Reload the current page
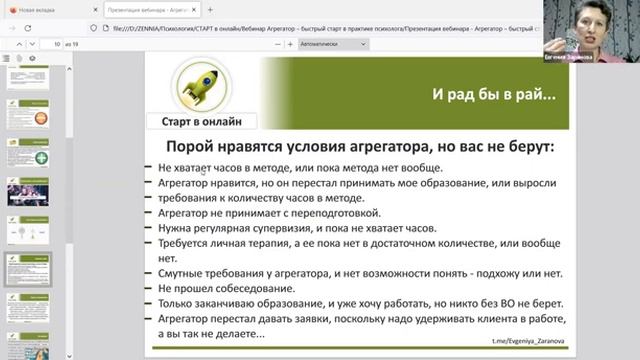Image resolution: width=640 pixels, height=360 pixels. click(28, 28)
